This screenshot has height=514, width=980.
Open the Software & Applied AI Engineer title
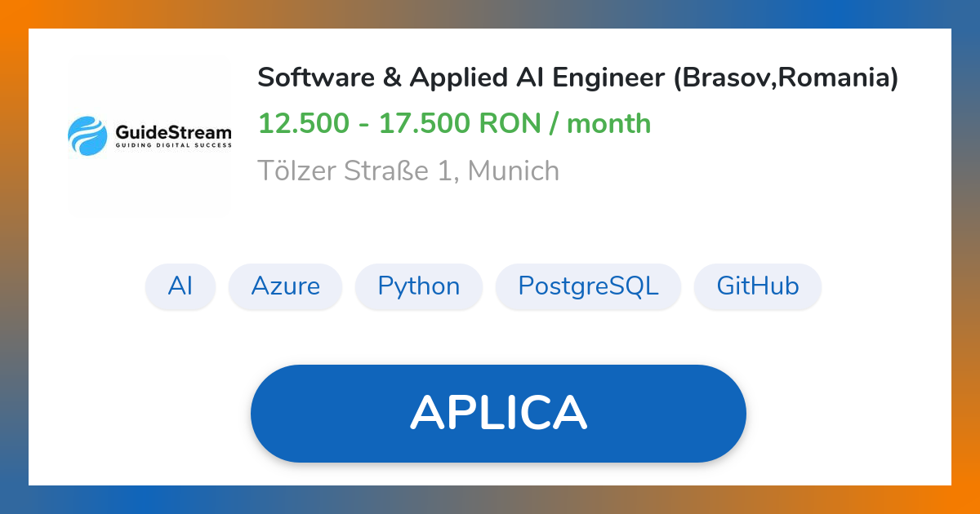[x=461, y=78]
